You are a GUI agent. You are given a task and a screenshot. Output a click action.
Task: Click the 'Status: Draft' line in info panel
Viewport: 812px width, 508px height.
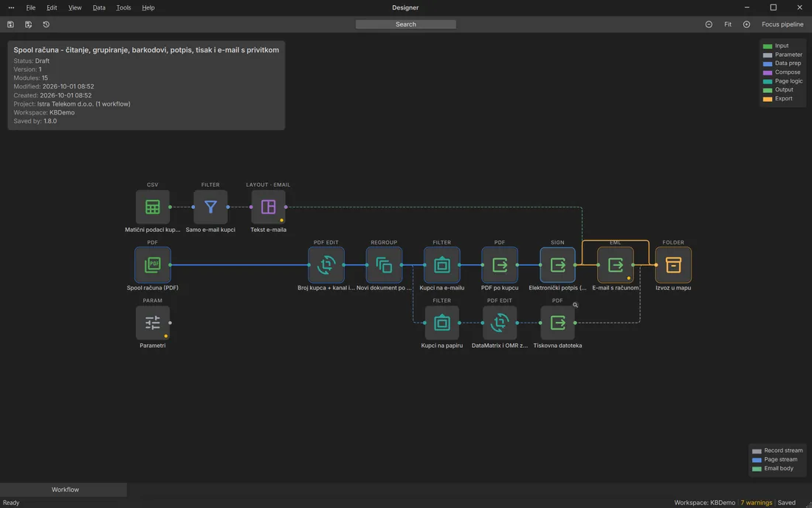[x=32, y=61]
